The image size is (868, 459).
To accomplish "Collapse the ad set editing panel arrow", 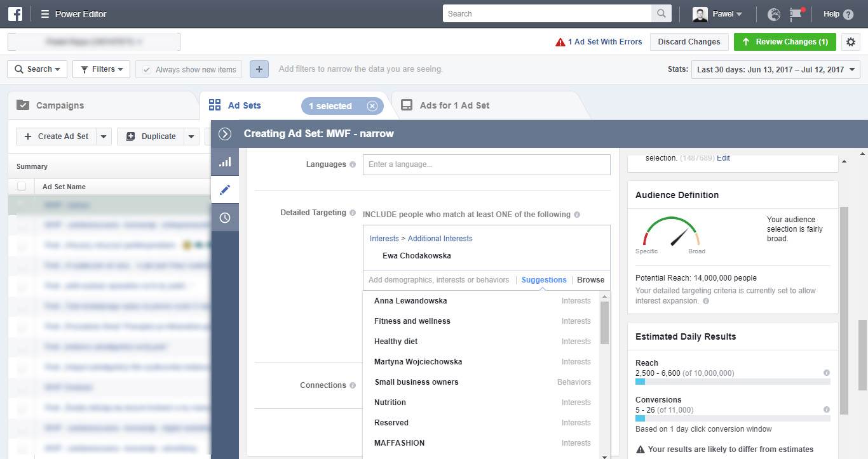I will click(225, 134).
